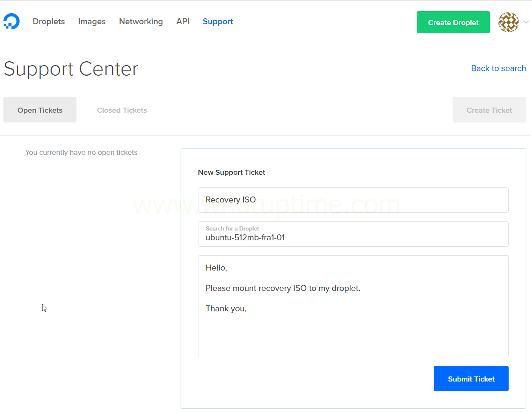
Task: Follow the Back to search link
Action: pos(498,68)
